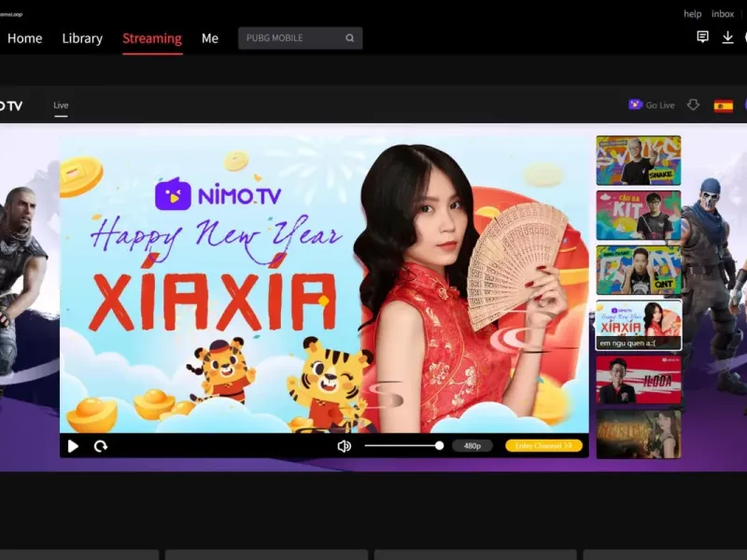Open the inbox link

(722, 14)
